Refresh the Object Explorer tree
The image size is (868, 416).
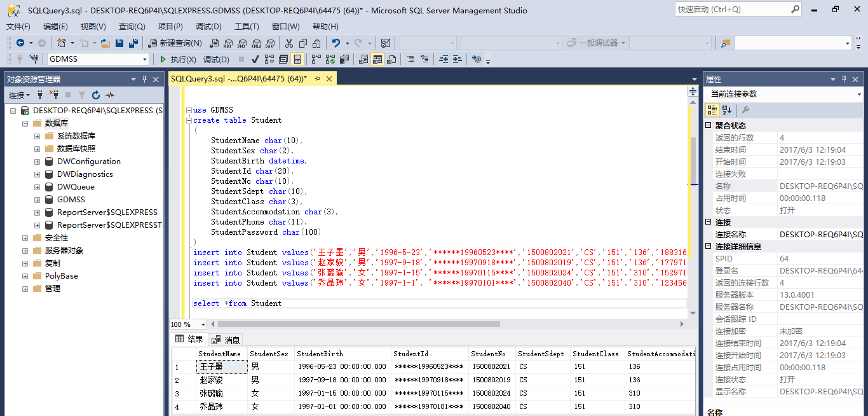point(96,95)
